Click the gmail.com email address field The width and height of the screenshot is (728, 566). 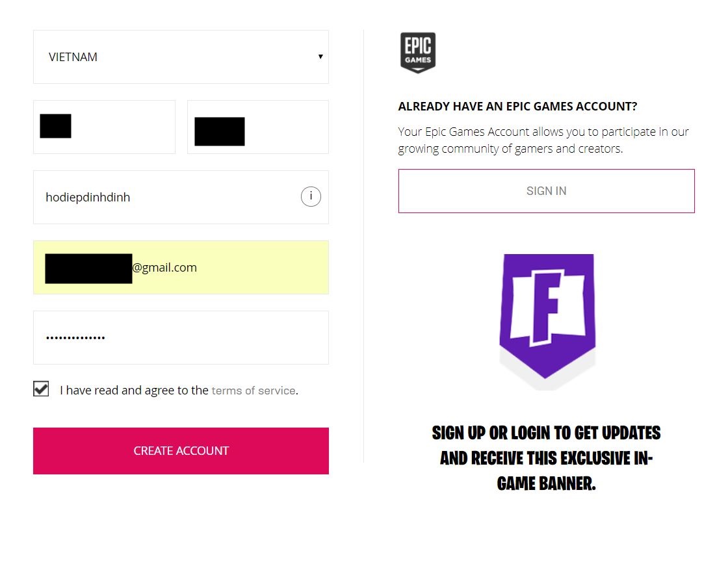click(181, 268)
